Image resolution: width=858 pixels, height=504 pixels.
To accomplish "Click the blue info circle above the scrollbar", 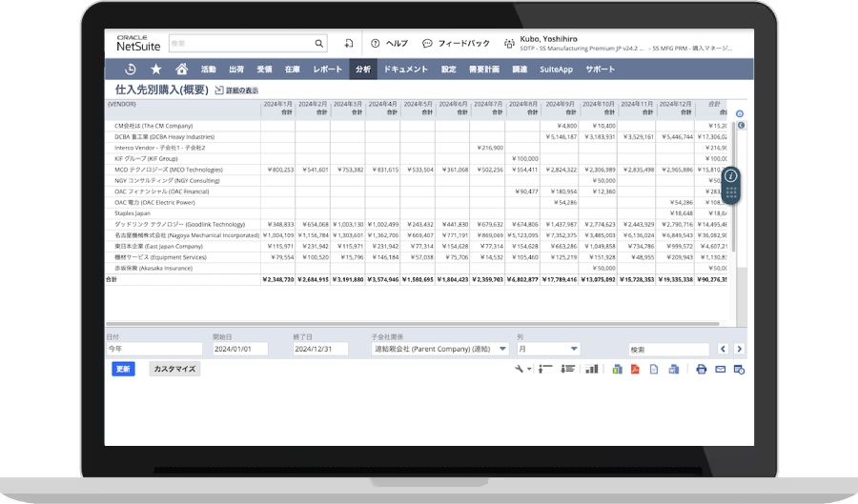I will [x=739, y=113].
